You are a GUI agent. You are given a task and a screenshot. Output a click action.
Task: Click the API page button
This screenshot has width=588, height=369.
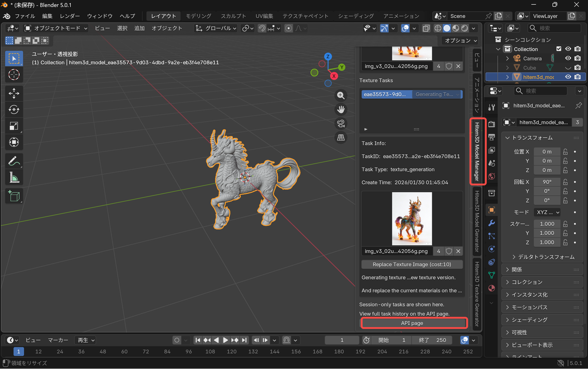click(411, 323)
